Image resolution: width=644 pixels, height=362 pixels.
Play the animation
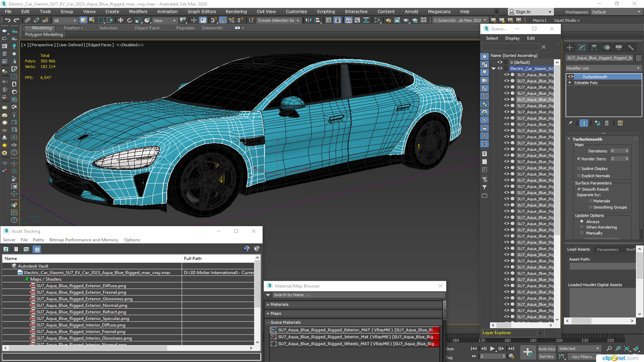coord(492,349)
